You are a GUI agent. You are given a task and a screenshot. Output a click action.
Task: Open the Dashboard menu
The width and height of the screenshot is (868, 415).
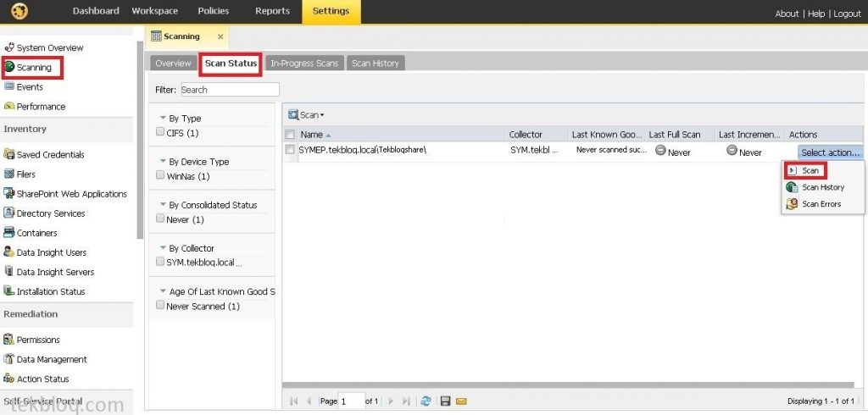[96, 11]
